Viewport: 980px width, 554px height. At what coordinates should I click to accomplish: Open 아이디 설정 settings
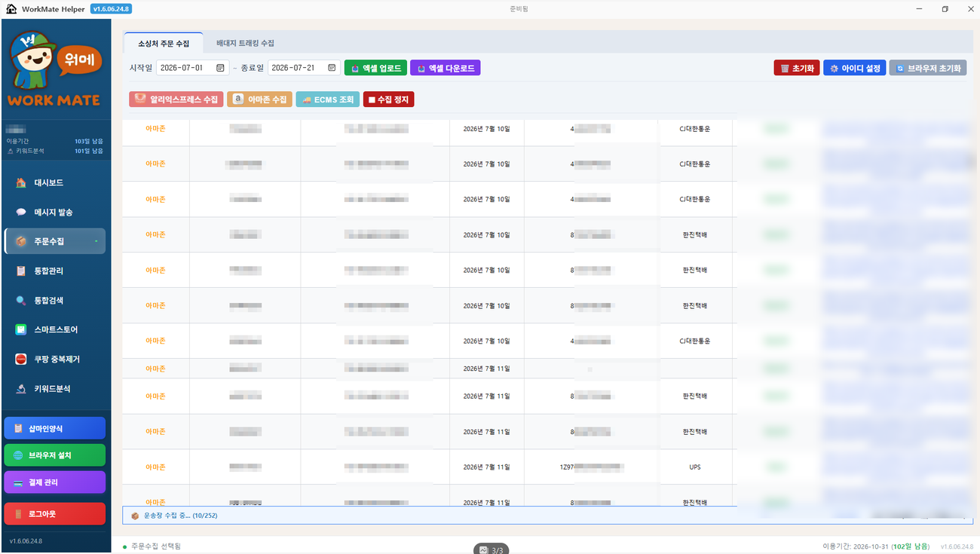[854, 68]
